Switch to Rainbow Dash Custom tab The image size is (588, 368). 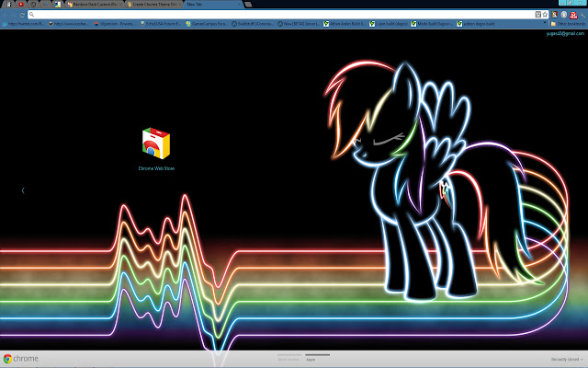(93, 5)
